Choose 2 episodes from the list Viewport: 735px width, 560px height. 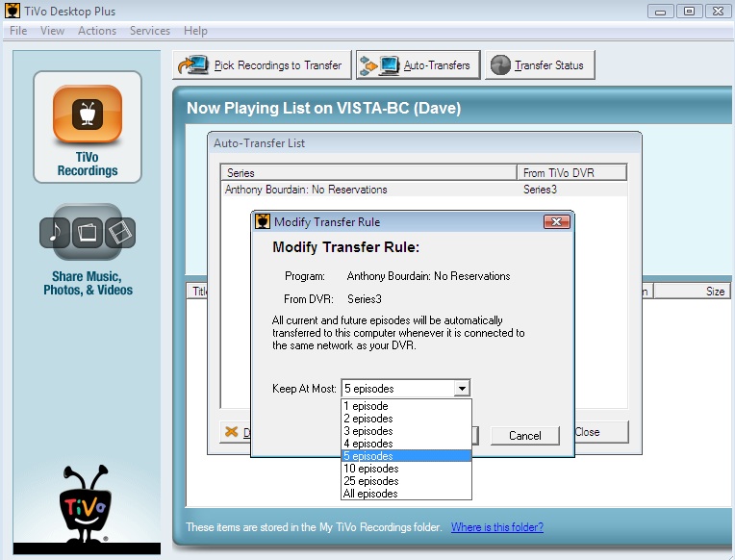pos(406,419)
